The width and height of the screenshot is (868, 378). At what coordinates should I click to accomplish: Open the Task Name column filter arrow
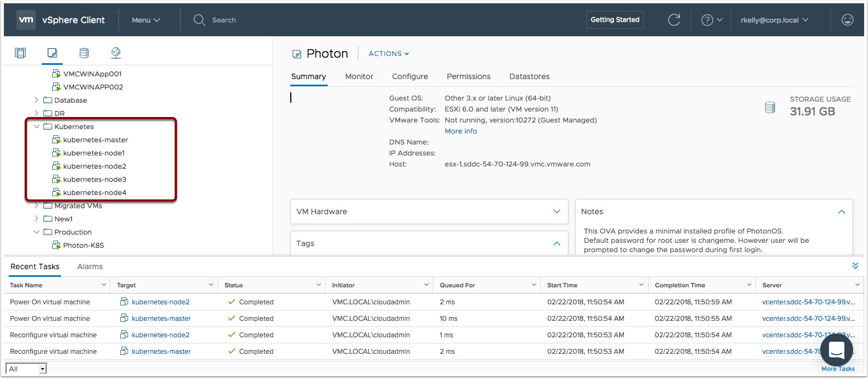tap(103, 285)
